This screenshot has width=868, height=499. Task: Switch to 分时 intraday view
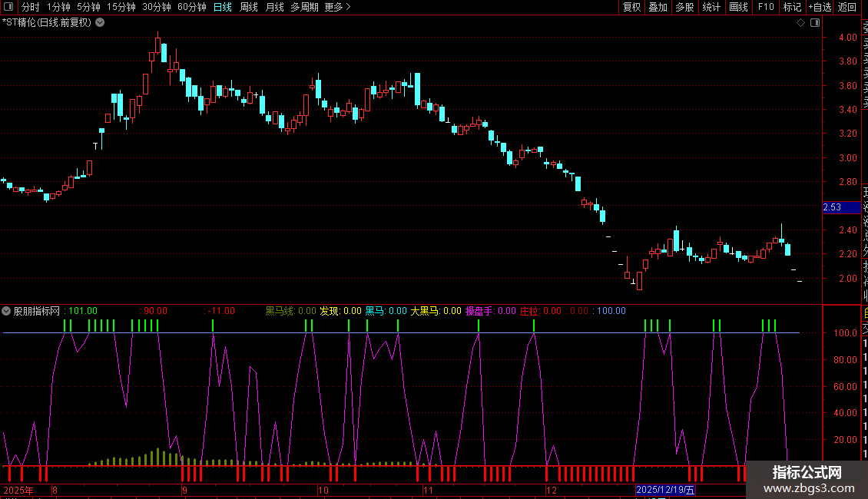(x=30, y=7)
